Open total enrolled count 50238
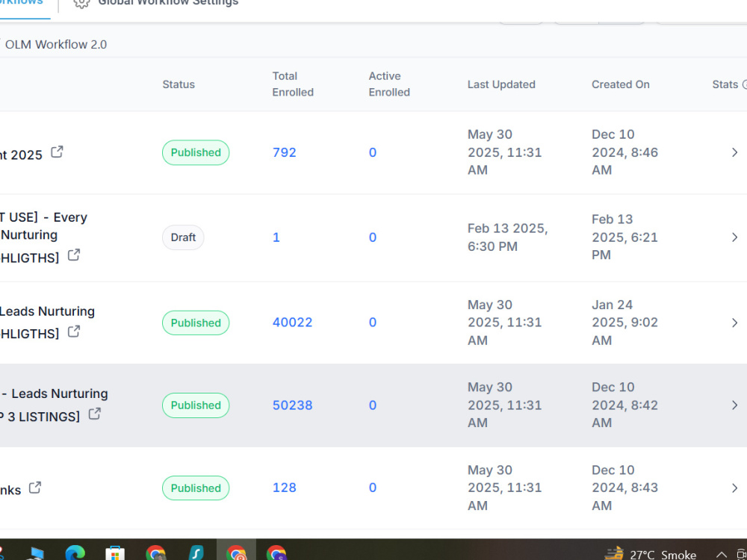Viewport: 747px width, 560px height. point(293,405)
